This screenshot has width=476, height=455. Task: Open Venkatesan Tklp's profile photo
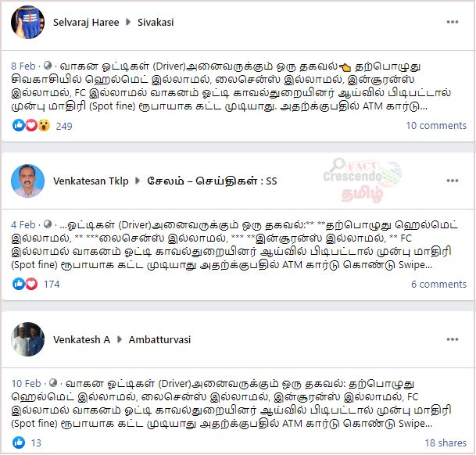pos(27,181)
